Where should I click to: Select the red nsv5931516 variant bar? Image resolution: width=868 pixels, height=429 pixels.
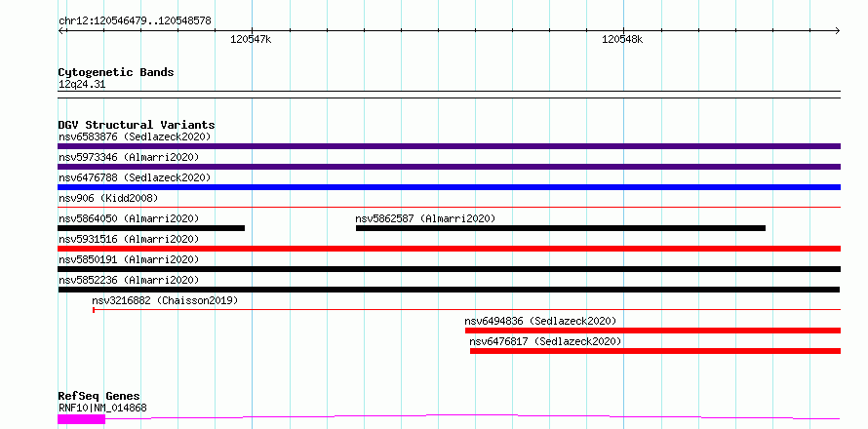tap(449, 249)
